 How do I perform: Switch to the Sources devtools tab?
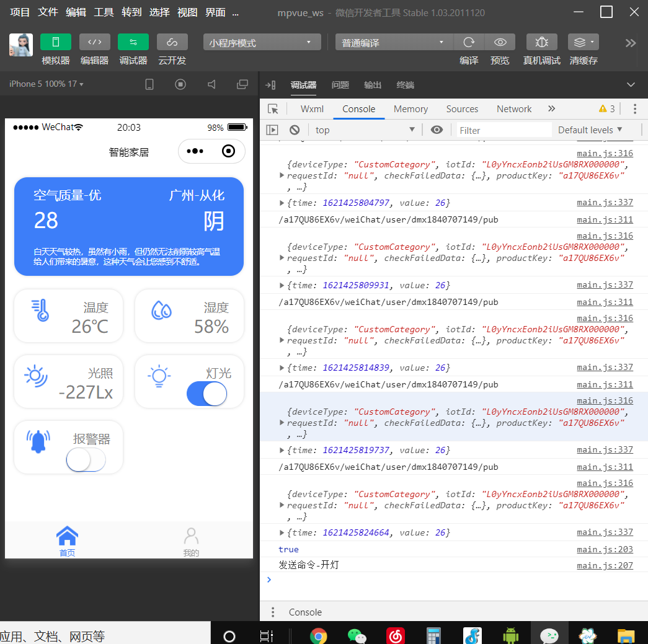click(x=462, y=109)
